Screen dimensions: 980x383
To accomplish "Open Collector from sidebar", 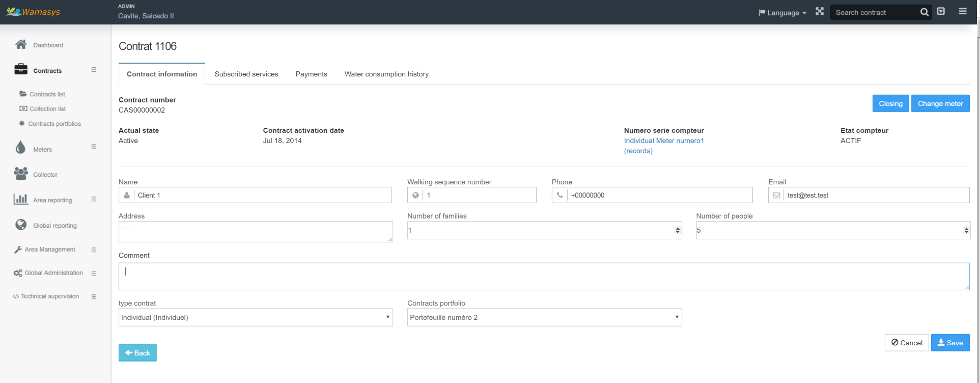I will click(45, 175).
